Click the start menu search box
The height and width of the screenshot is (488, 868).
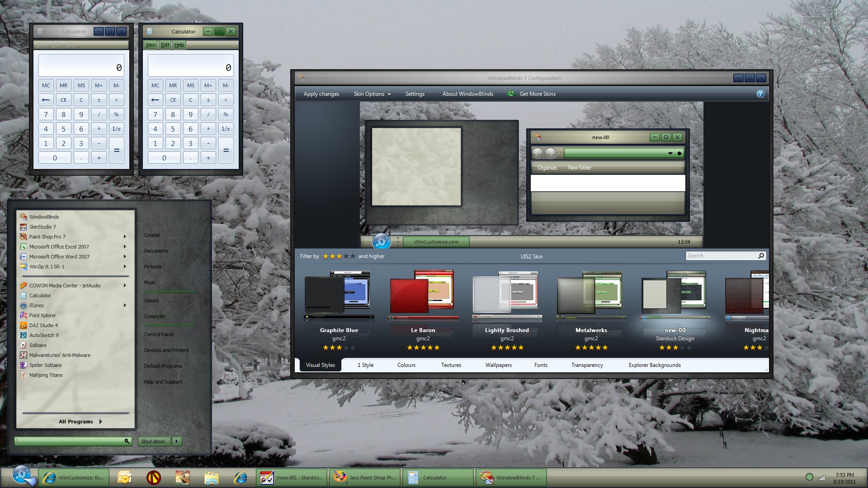coord(72,441)
